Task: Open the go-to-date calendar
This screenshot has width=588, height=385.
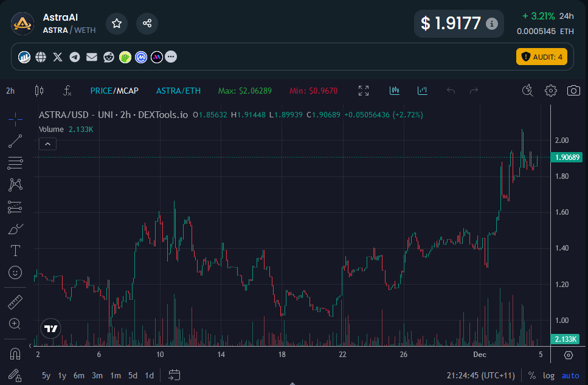Action: (175, 375)
